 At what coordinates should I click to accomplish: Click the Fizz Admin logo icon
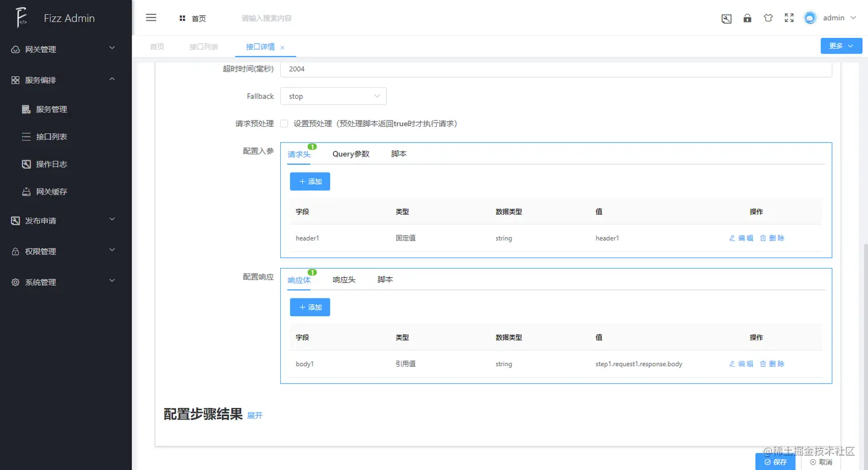21,18
